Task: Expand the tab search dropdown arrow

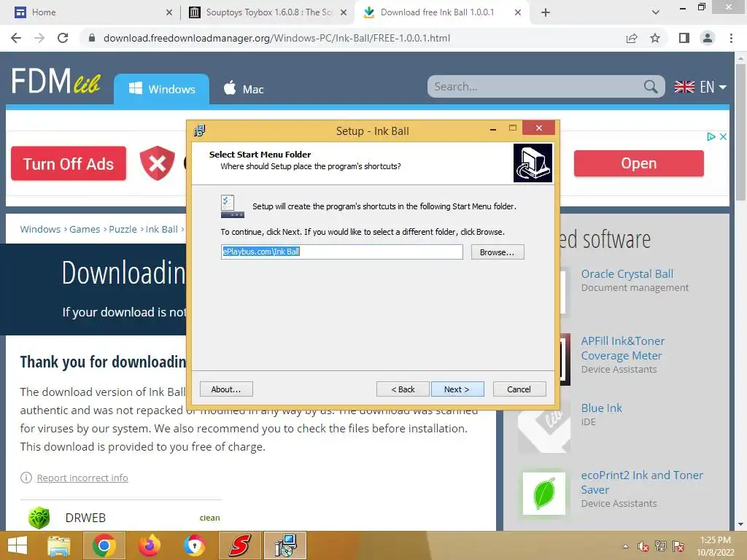Action: [656, 13]
